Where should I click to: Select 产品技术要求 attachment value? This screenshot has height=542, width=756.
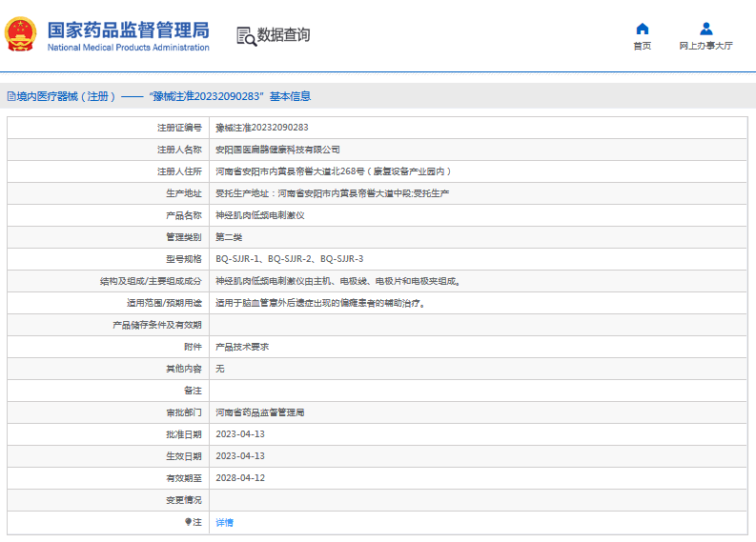(242, 347)
